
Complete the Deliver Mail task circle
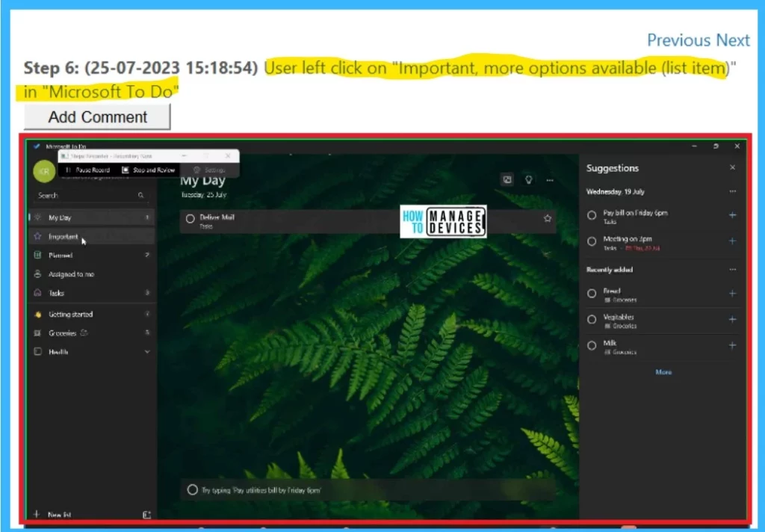(x=191, y=219)
